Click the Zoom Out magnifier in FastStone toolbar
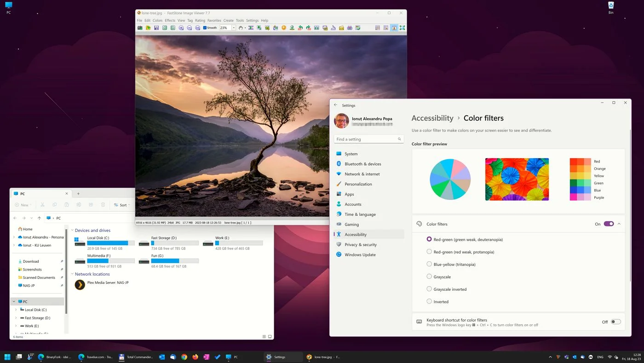Screen dimensions: 644x363 tap(190, 28)
